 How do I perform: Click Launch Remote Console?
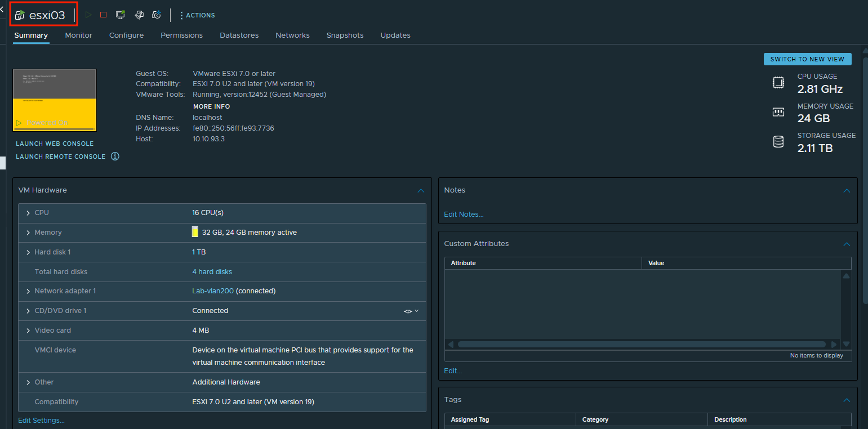pos(61,157)
